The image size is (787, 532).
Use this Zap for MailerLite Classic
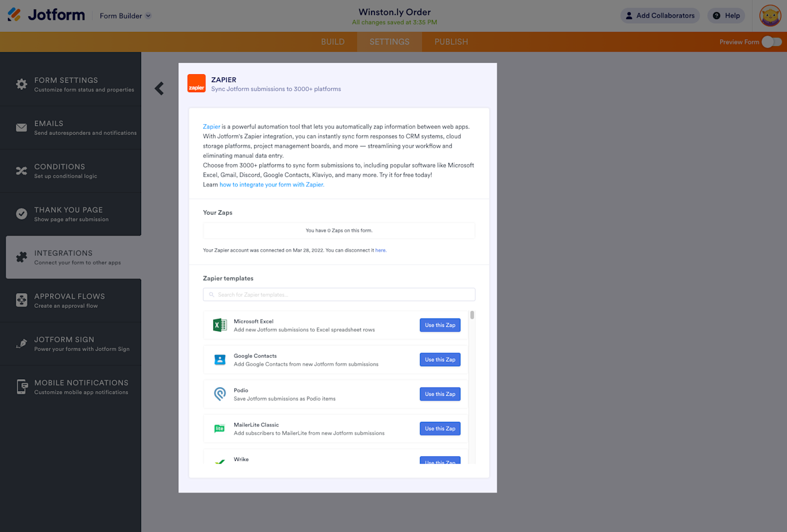[x=440, y=429]
